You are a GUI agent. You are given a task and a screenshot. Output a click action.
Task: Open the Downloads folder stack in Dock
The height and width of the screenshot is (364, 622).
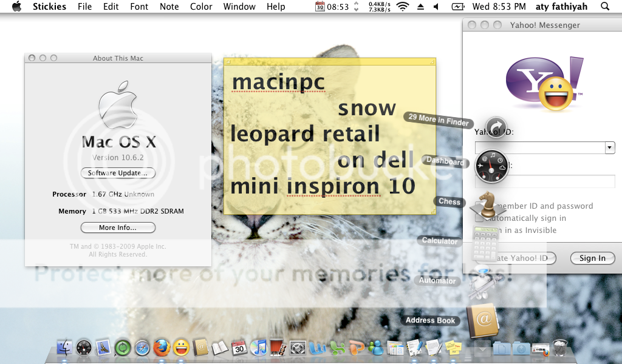tap(521, 349)
